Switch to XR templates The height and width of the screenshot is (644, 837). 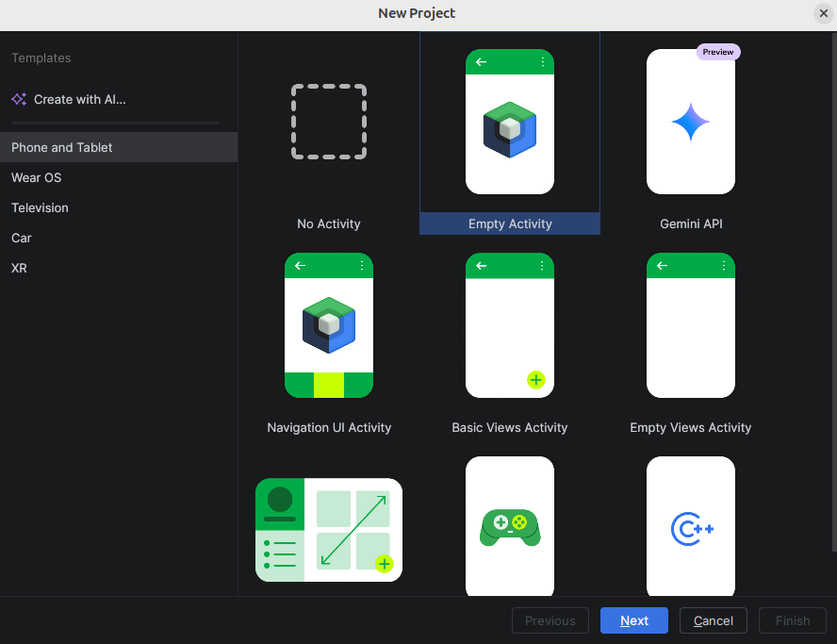click(x=119, y=268)
